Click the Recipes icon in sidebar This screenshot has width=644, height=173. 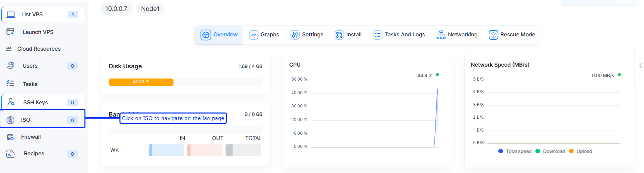pyautogui.click(x=10, y=154)
